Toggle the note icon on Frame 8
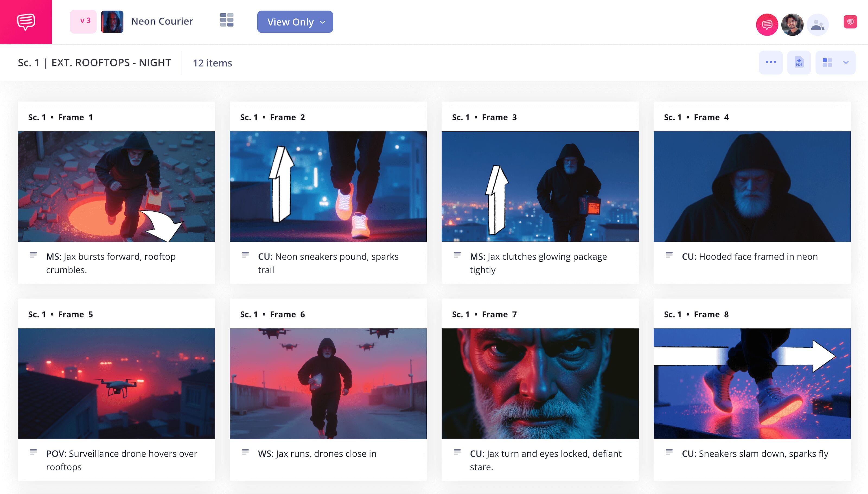Screen dimensions: 868x494 pyautogui.click(x=669, y=452)
